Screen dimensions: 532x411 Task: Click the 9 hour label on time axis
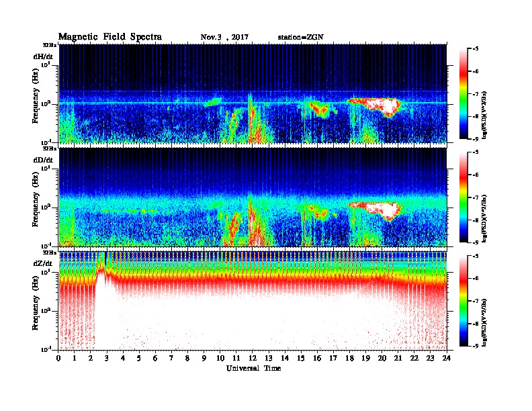[204, 359]
